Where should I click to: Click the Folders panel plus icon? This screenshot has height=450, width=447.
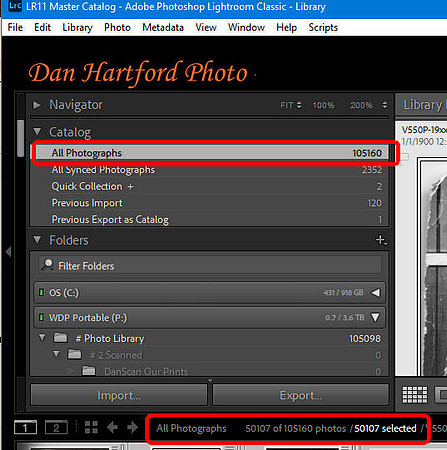tap(381, 240)
